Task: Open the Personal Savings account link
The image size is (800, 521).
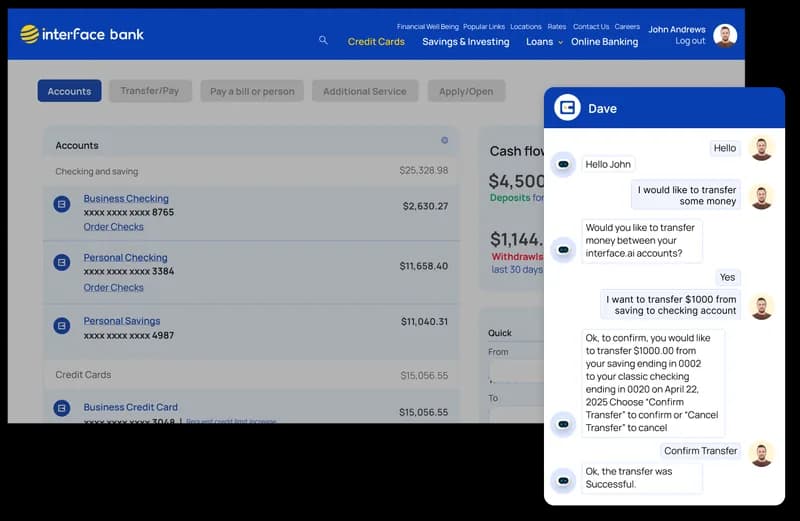Action: [x=121, y=321]
